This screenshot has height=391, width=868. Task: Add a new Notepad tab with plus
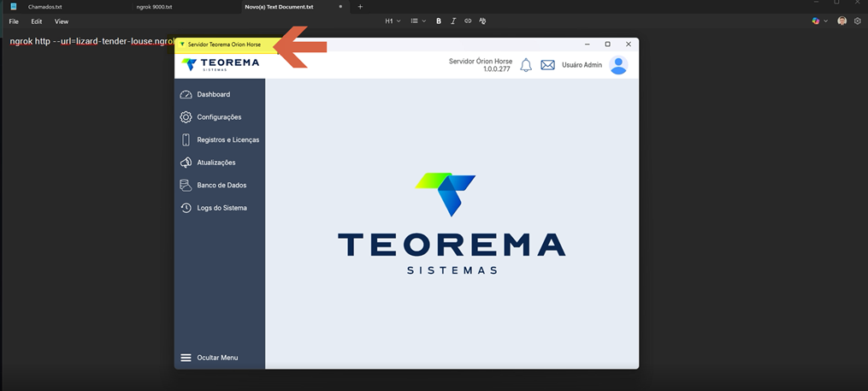tap(360, 7)
